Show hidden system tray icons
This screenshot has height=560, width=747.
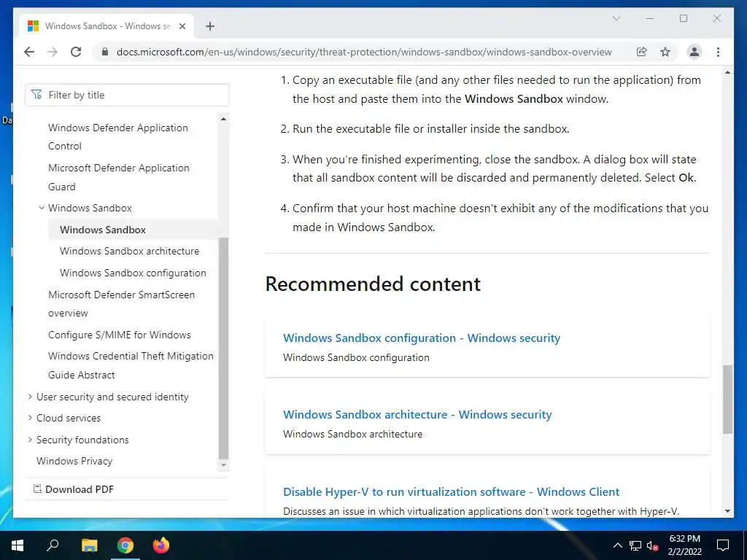click(x=617, y=545)
